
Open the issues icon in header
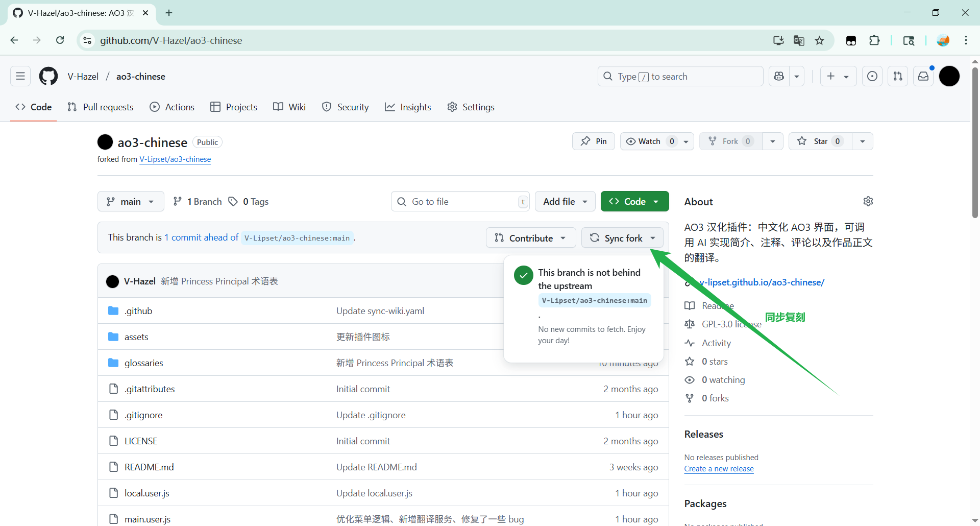click(872, 77)
